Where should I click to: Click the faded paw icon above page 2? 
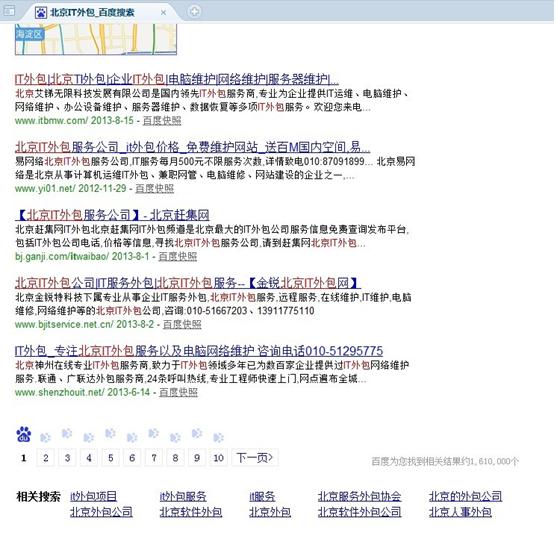pos(45,438)
